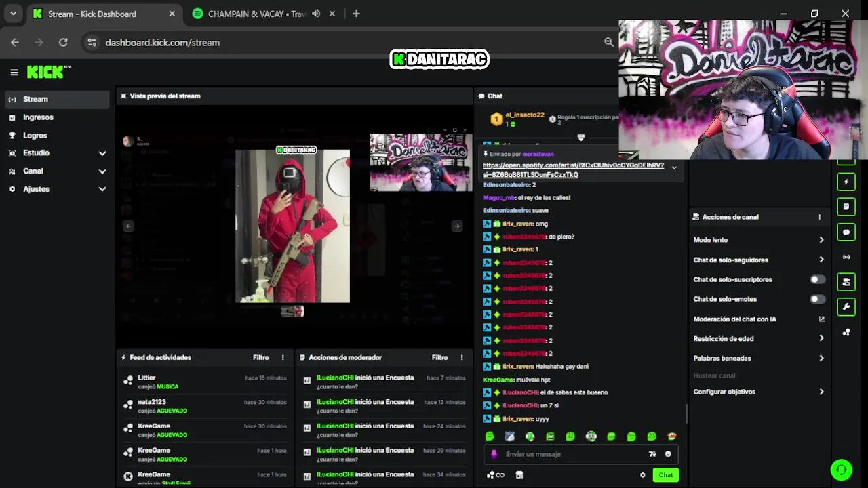Open Feed de actividades three-dot menu
The height and width of the screenshot is (488, 868).
point(283,357)
